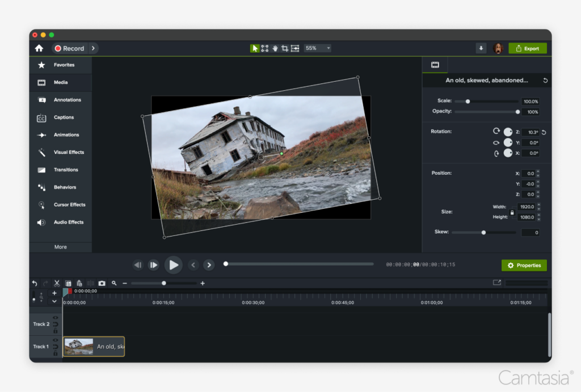The width and height of the screenshot is (581, 392).
Task: Open the 55% canvas zoom dropdown
Action: 318,48
